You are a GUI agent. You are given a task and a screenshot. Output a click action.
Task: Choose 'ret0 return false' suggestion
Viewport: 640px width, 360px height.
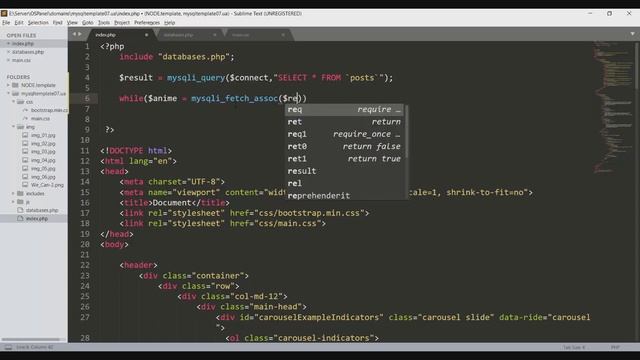tap(344, 146)
